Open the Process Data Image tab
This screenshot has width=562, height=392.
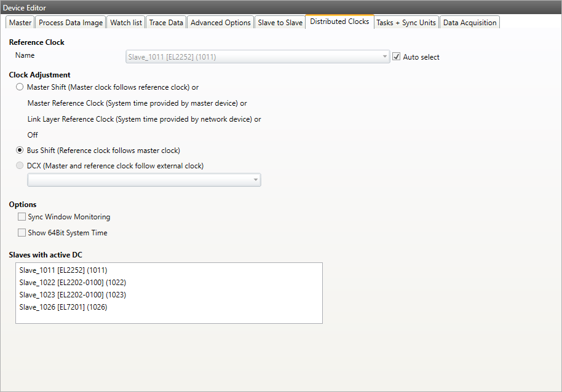coord(71,23)
